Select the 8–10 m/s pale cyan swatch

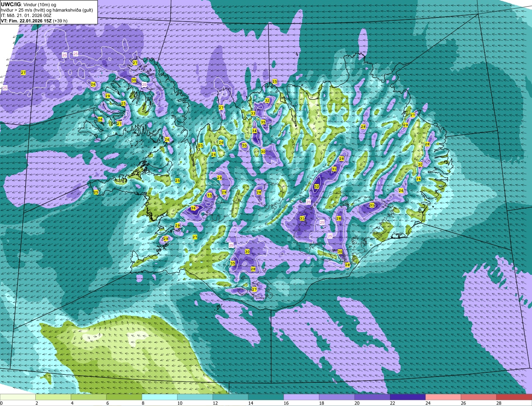(x=160, y=397)
